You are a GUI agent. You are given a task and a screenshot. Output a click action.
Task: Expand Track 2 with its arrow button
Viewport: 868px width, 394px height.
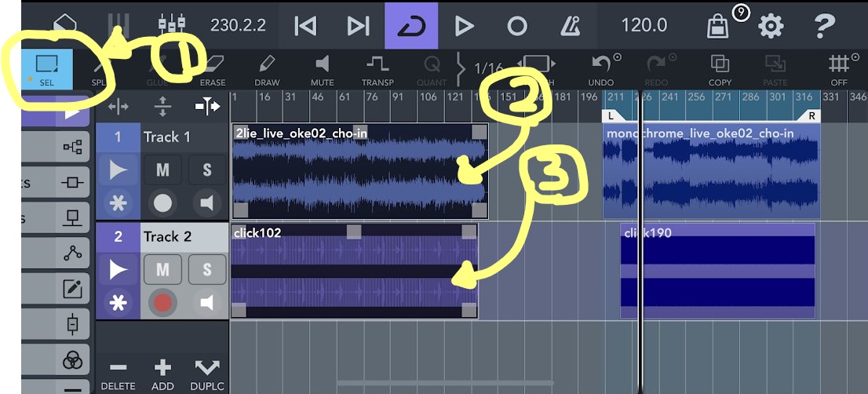pos(118,270)
